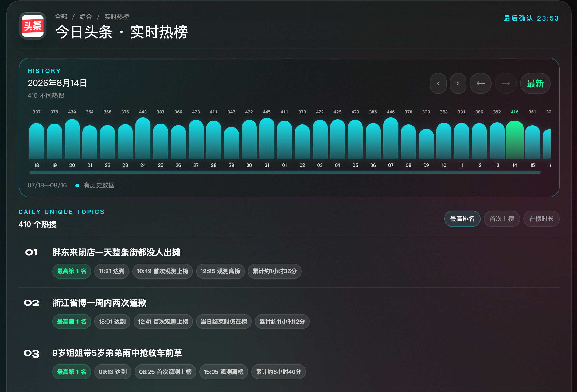Select the bar for day 20 (430)
577x392 pixels.
(72, 139)
